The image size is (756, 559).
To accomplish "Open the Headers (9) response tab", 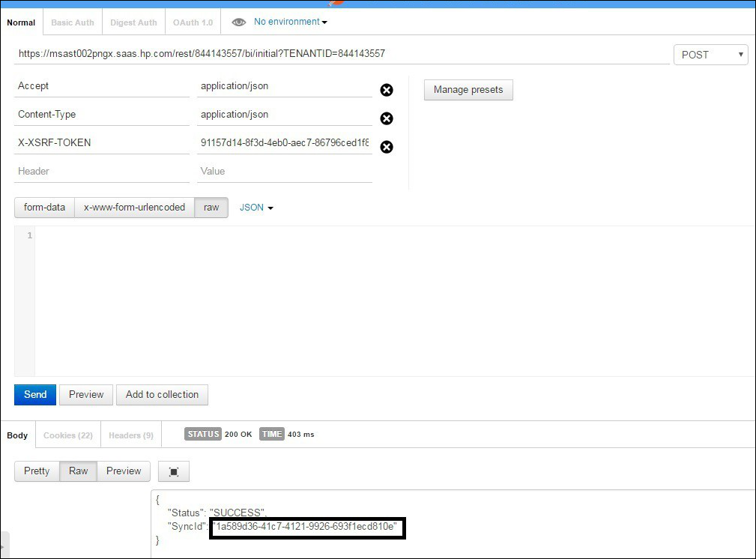I will point(131,435).
